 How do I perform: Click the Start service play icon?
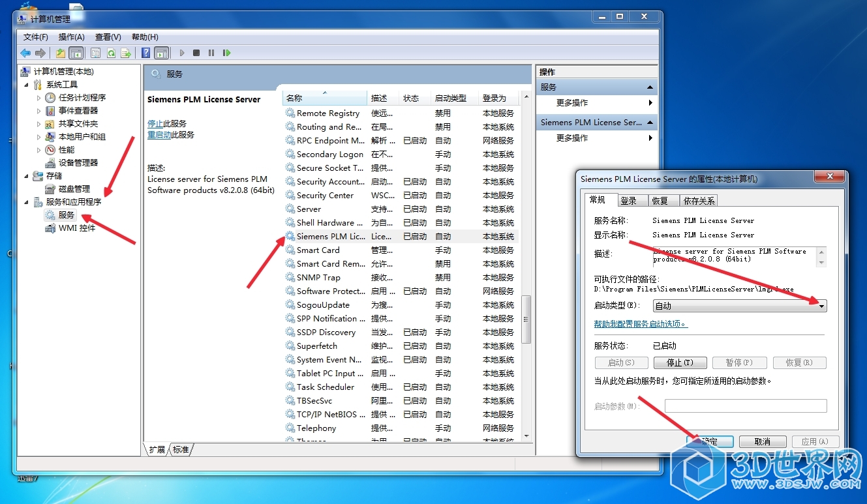coord(182,53)
